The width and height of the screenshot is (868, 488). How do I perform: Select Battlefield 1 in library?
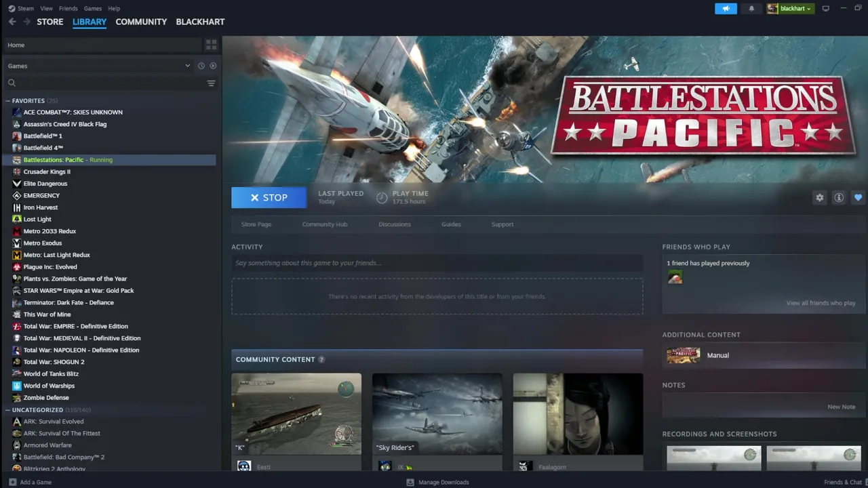[43, 136]
